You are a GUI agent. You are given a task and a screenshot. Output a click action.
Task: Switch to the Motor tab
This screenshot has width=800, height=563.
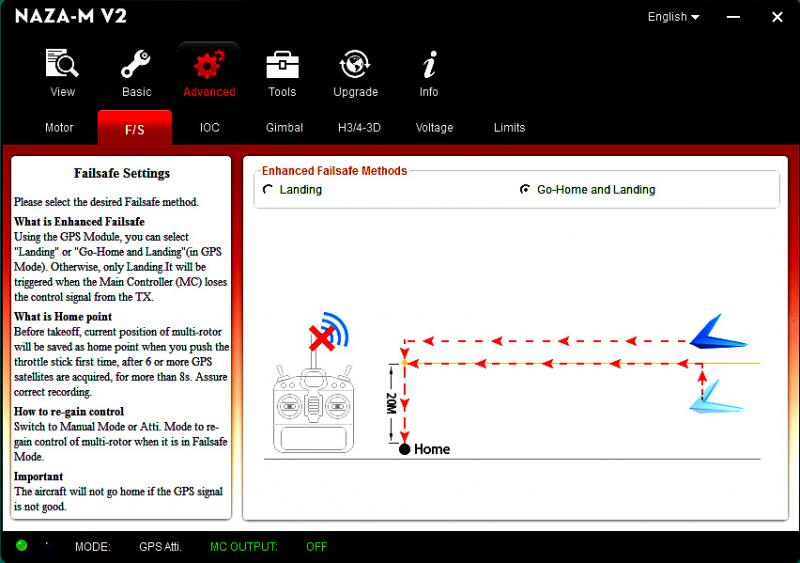click(59, 128)
